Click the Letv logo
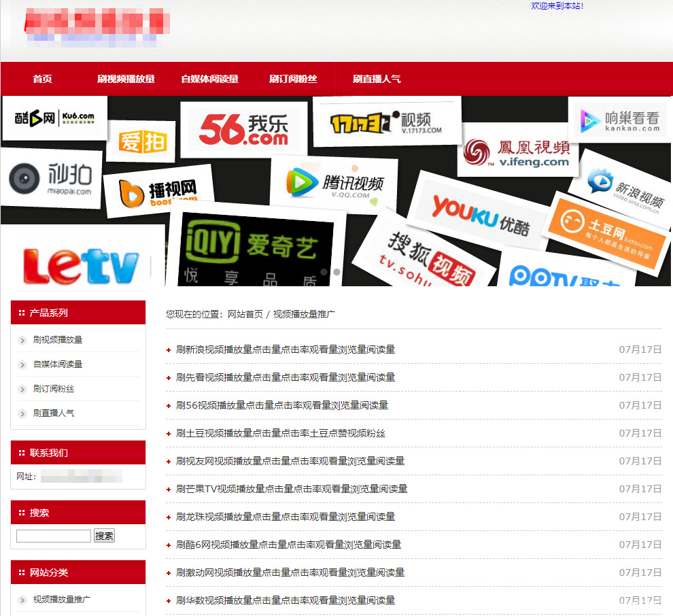Image resolution: width=673 pixels, height=616 pixels. click(82, 266)
